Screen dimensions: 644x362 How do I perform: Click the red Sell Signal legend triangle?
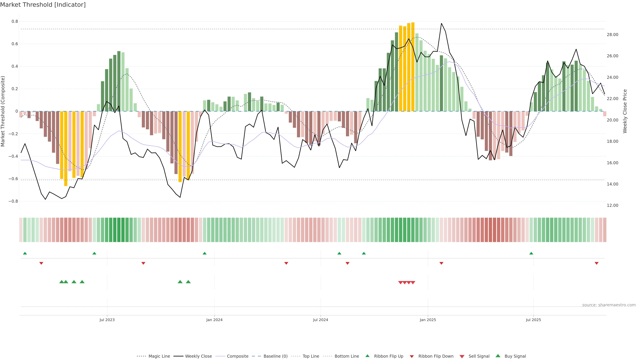pyautogui.click(x=462, y=356)
